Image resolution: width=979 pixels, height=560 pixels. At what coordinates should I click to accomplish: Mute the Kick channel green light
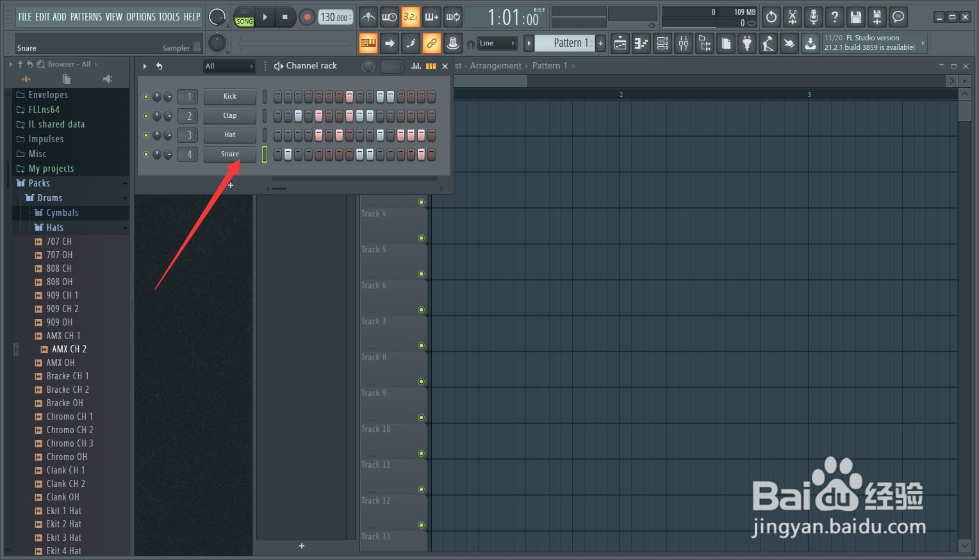[x=146, y=97]
